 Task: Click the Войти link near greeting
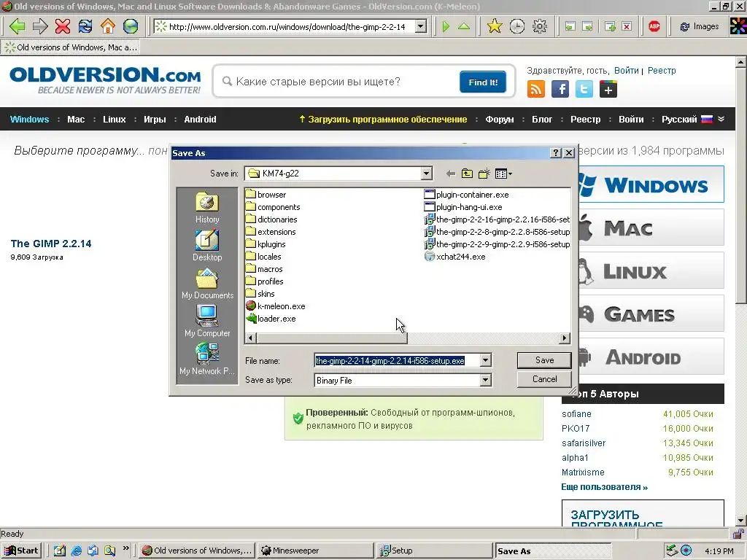tap(626, 71)
